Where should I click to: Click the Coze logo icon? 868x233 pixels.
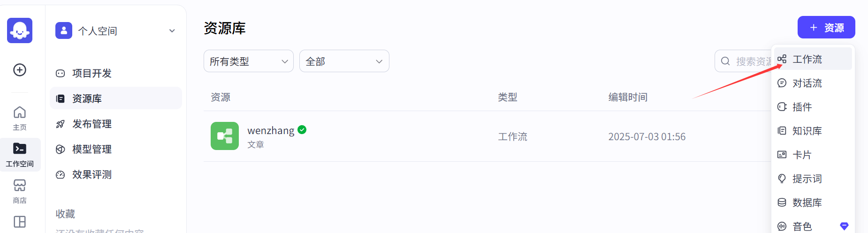point(20,30)
